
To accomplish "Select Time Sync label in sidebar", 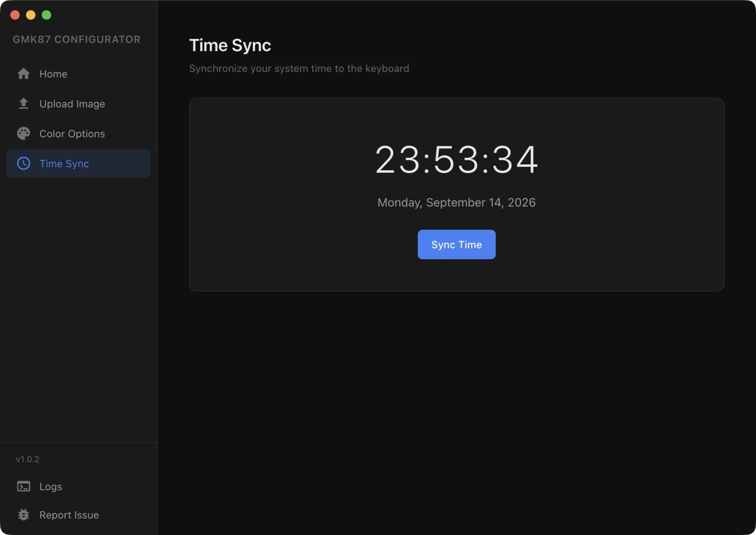I will (64, 164).
